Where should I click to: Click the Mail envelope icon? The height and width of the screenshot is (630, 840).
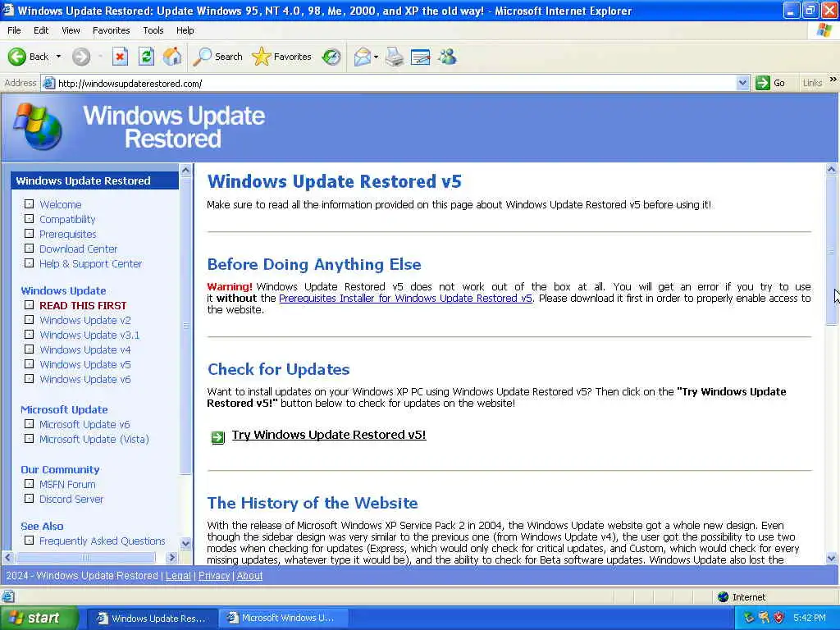pos(362,57)
